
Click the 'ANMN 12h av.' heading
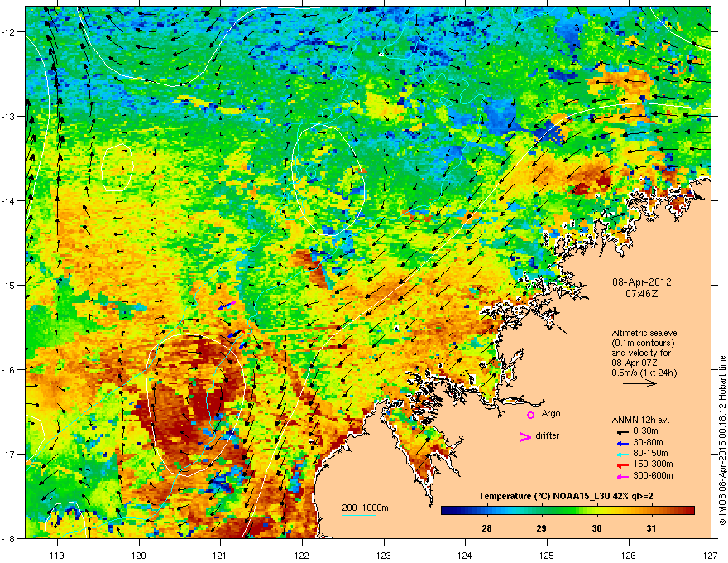pyautogui.click(x=640, y=421)
